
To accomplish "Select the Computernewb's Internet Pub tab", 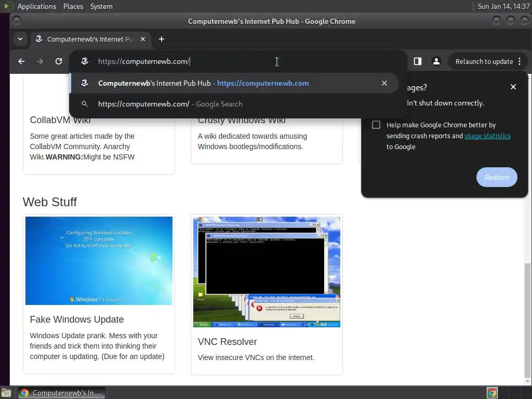I will [x=91, y=39].
